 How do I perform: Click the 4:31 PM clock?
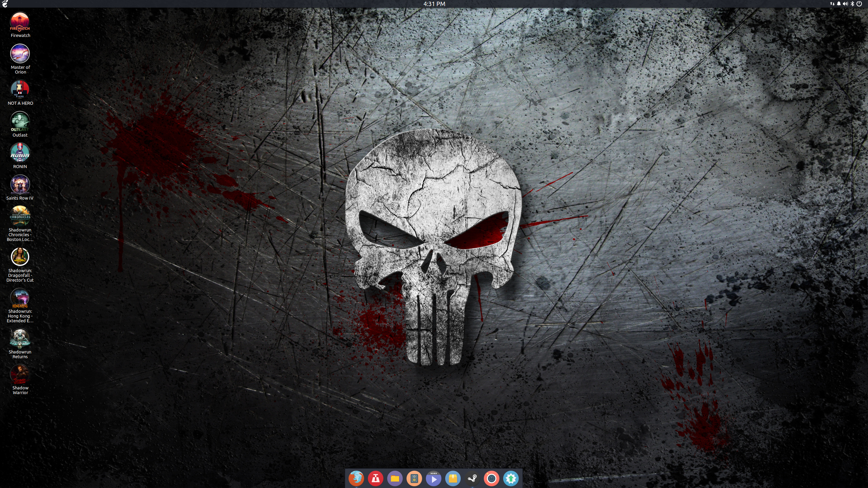434,4
